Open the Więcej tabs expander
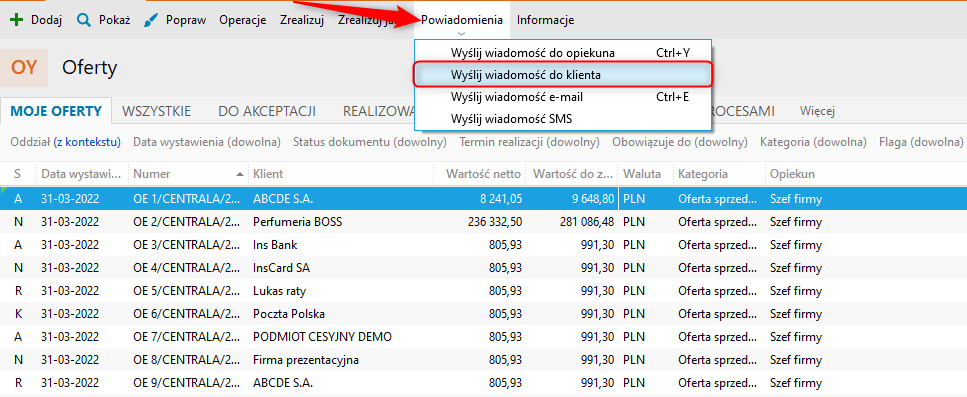Image resolution: width=967 pixels, height=397 pixels. pos(817,112)
